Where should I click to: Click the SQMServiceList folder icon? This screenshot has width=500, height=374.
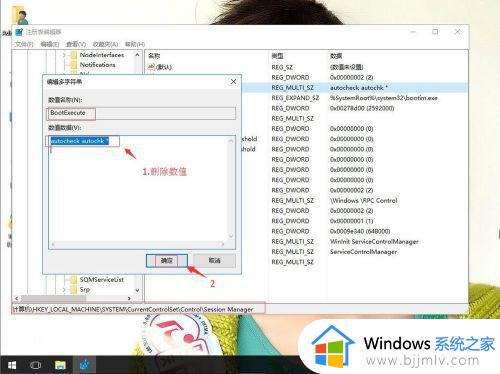pos(73,279)
